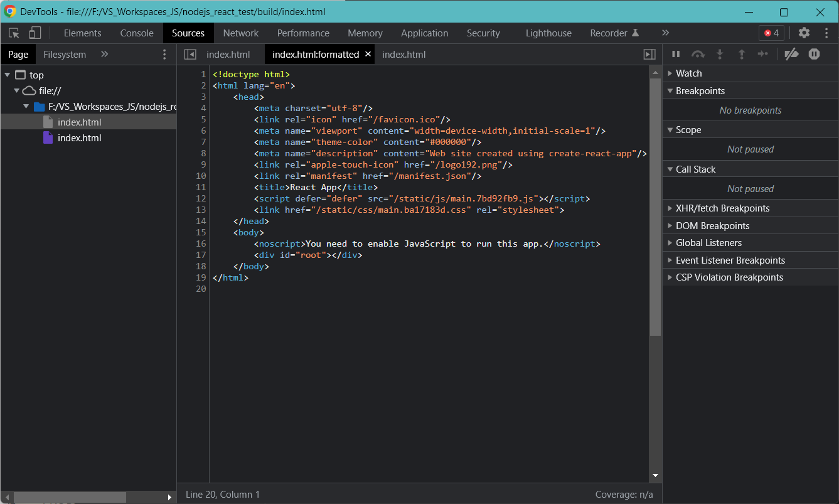Toggle pause on exceptions

814,55
